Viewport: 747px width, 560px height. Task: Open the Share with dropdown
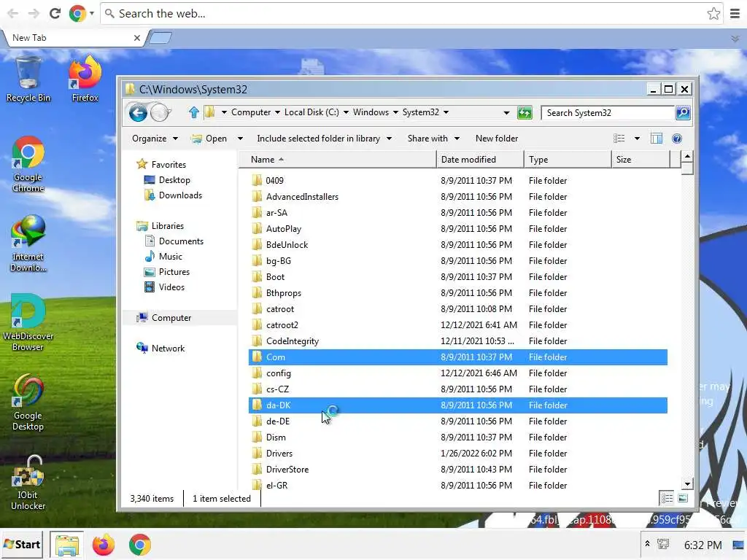pyautogui.click(x=433, y=139)
